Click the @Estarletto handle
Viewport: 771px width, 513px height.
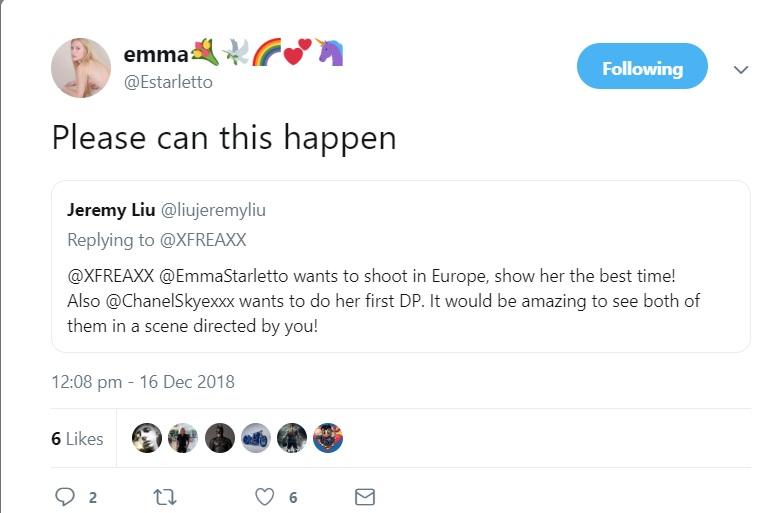coord(168,82)
